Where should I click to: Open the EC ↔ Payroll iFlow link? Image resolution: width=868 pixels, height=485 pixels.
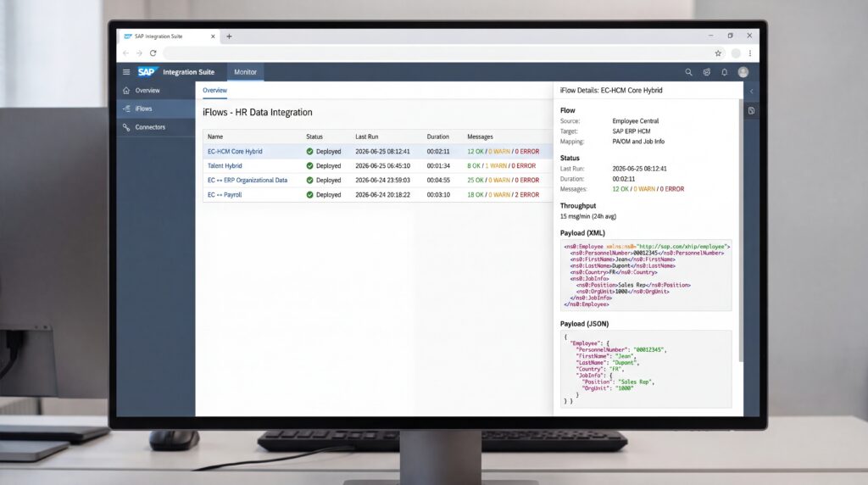coord(225,195)
